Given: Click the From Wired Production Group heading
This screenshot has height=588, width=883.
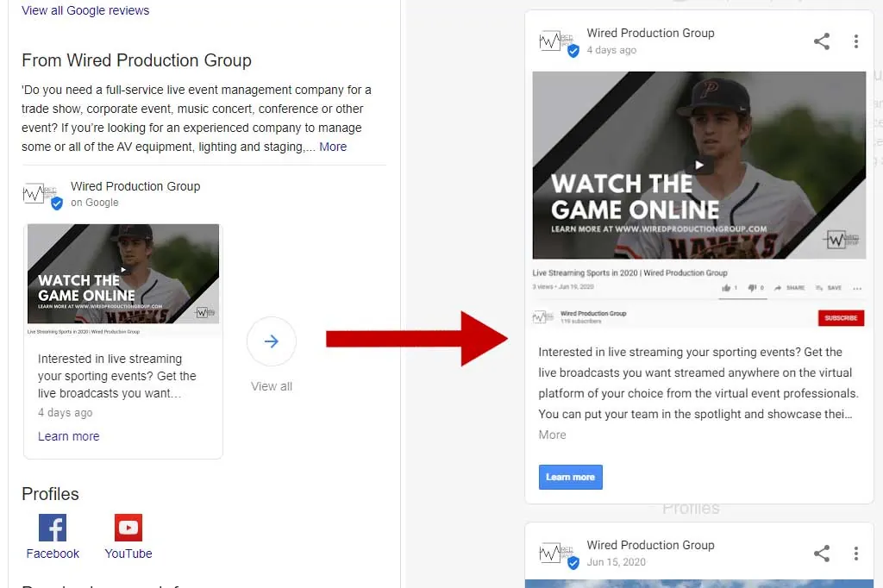Looking at the screenshot, I should click(x=136, y=60).
